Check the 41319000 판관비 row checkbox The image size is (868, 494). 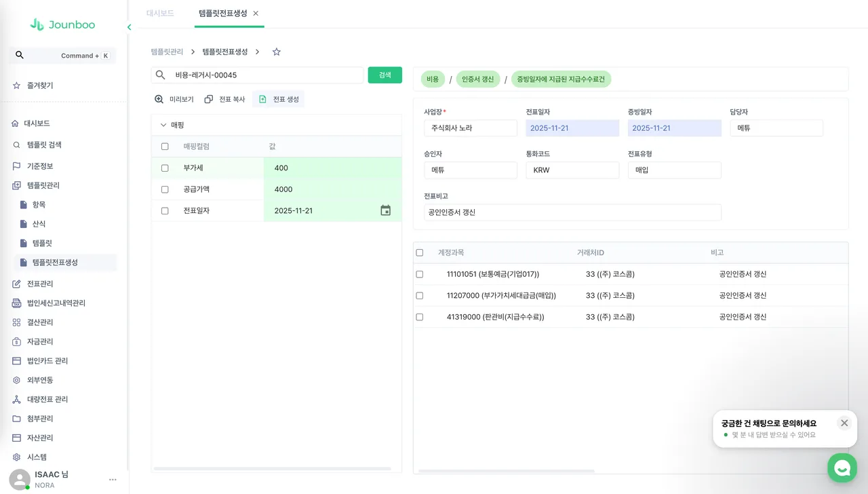[x=419, y=317]
